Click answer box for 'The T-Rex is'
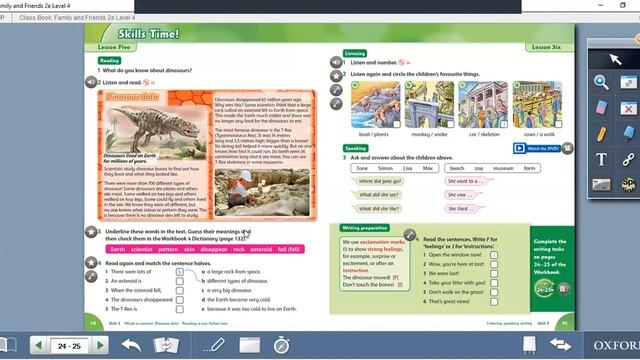This screenshot has height=360, width=640. tap(180, 309)
